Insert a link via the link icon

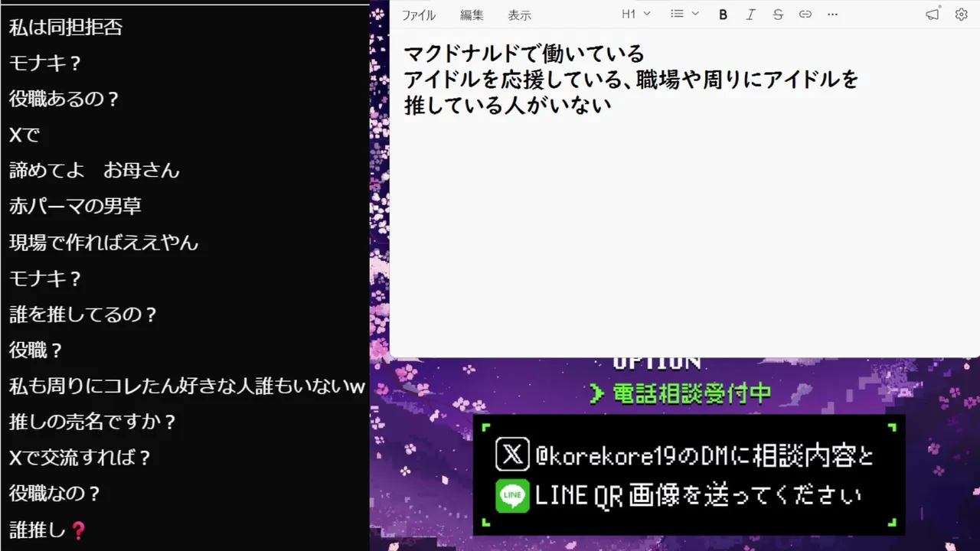(x=805, y=15)
